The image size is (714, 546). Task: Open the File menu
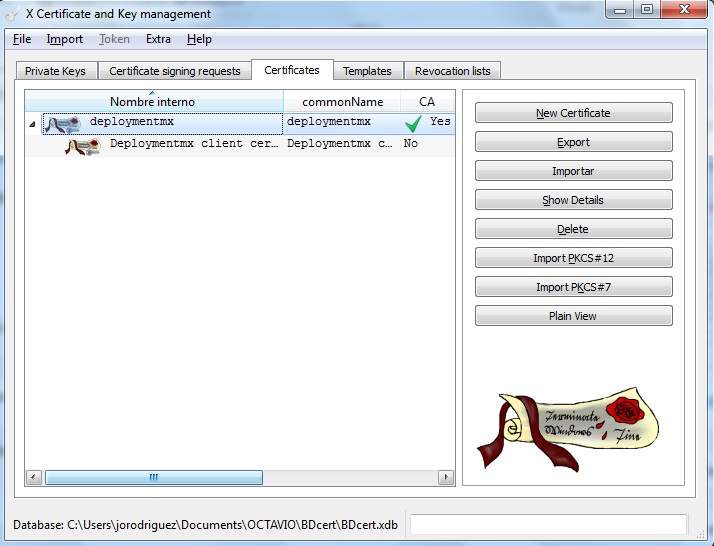tap(22, 39)
